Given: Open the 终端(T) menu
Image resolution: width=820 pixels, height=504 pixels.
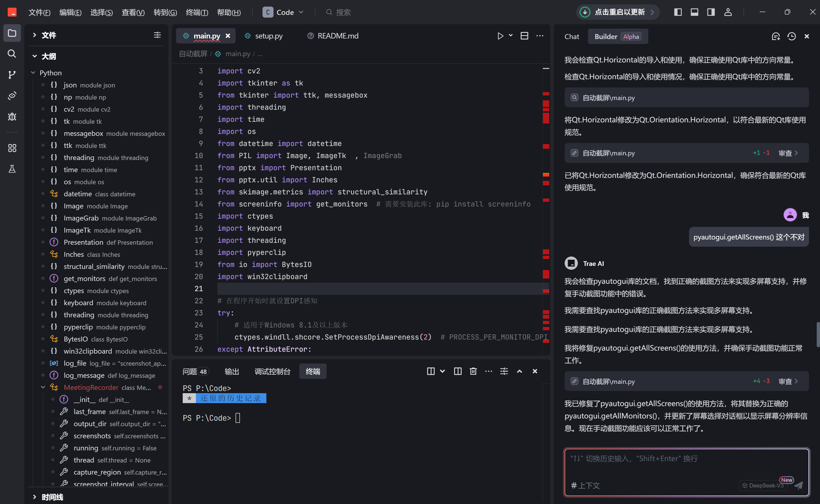Looking at the screenshot, I should tap(197, 12).
